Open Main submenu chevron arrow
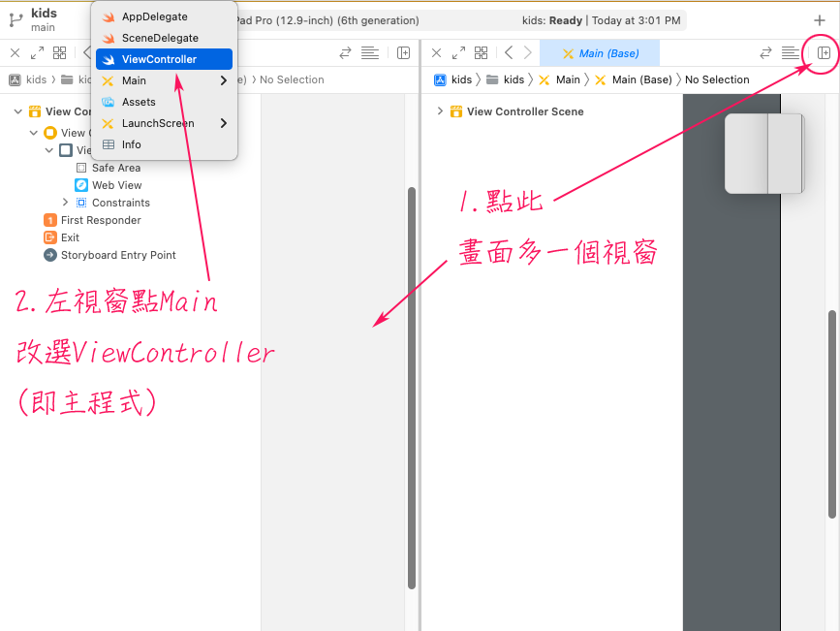840x631 pixels. tap(224, 80)
